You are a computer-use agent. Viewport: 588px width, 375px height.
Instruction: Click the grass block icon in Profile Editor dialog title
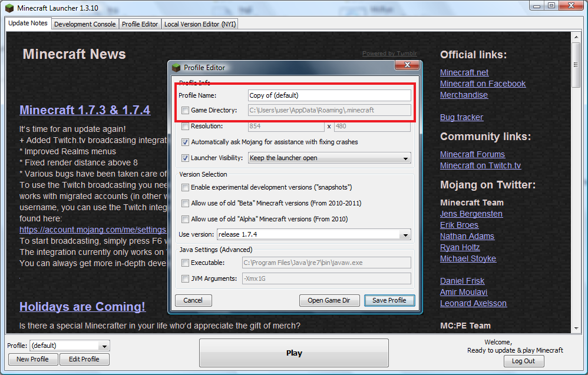click(176, 68)
